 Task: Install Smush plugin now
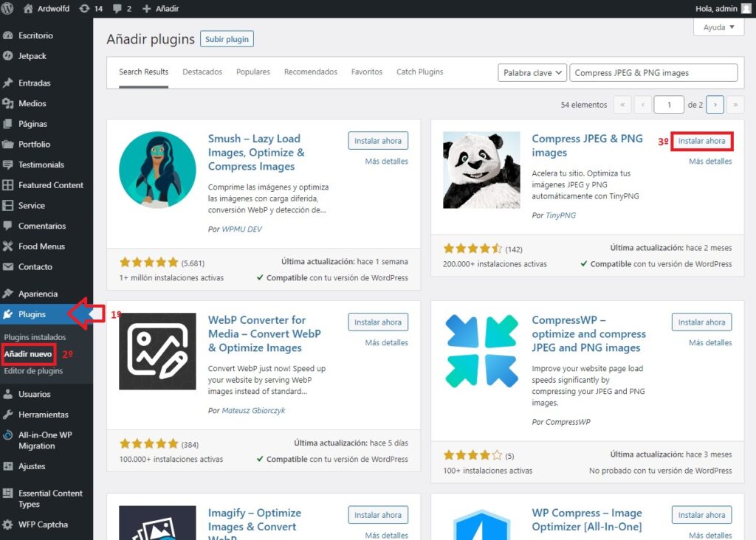point(378,141)
